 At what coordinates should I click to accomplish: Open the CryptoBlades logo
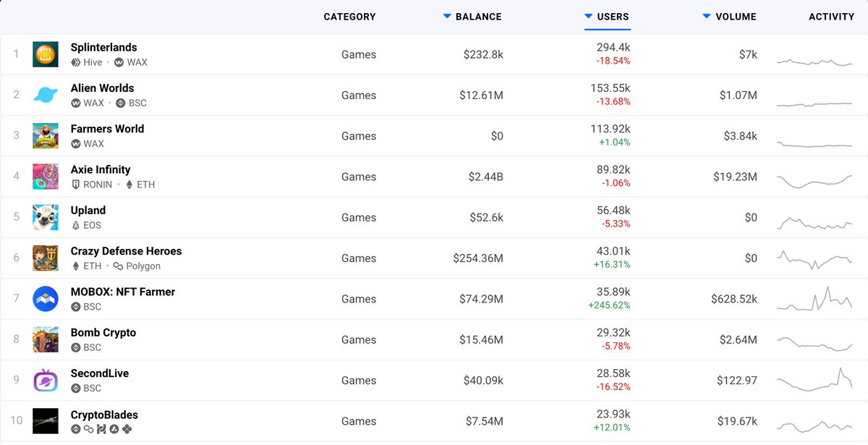(46, 421)
